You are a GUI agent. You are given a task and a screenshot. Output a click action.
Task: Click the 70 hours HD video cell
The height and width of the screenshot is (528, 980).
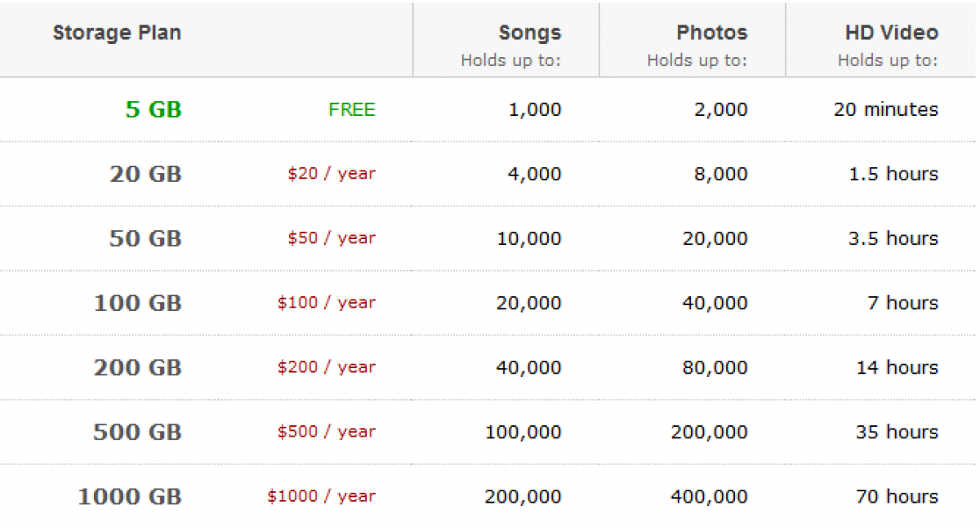897,496
